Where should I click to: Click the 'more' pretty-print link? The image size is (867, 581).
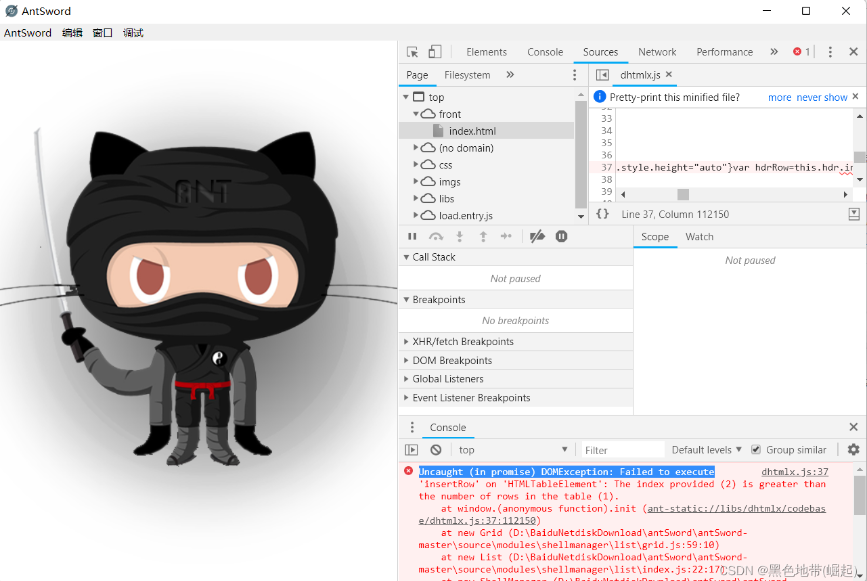779,97
